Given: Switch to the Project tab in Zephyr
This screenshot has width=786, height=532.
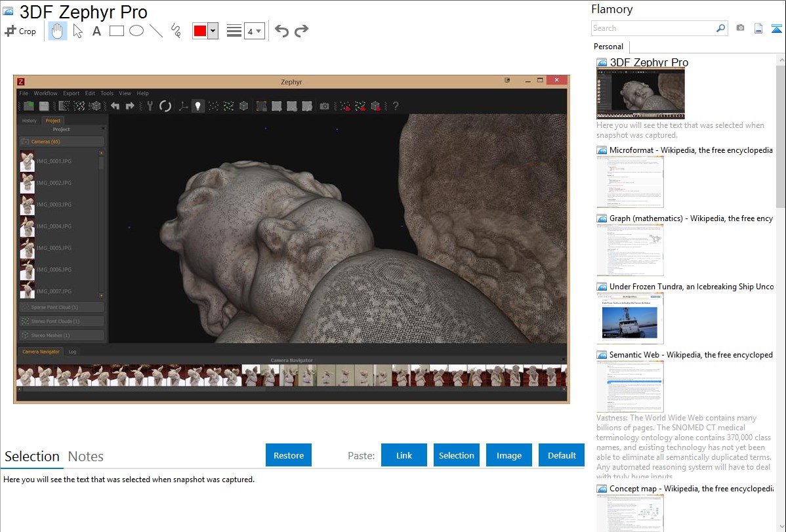Looking at the screenshot, I should [52, 121].
